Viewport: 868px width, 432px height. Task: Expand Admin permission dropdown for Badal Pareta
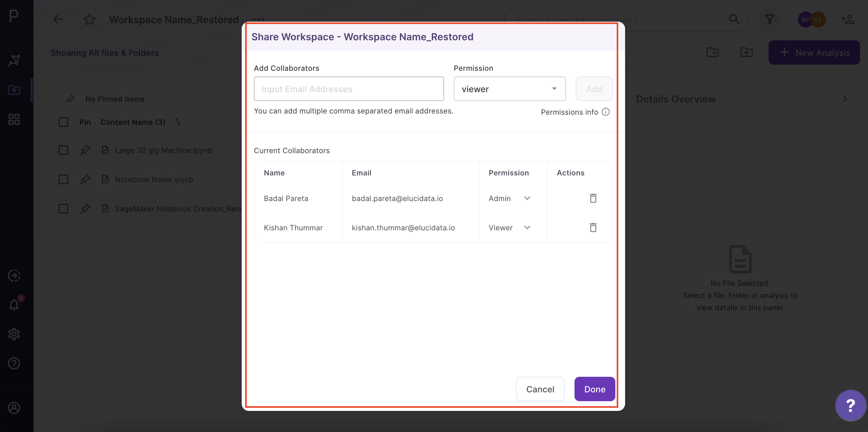pyautogui.click(x=510, y=198)
